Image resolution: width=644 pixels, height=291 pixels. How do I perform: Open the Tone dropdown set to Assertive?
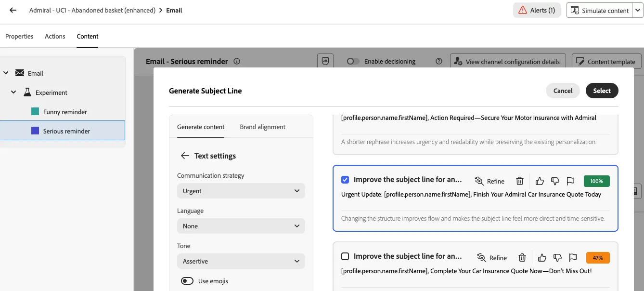(x=241, y=261)
